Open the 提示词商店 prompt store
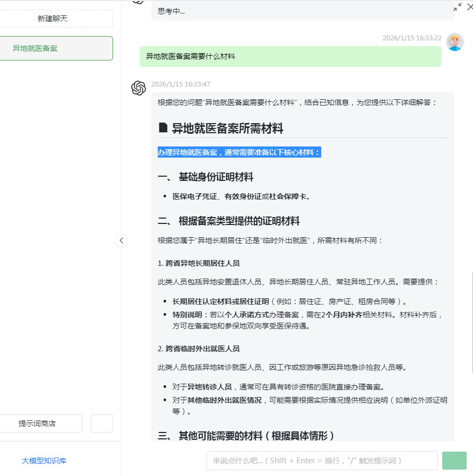The width and height of the screenshot is (473, 476). coord(37,423)
